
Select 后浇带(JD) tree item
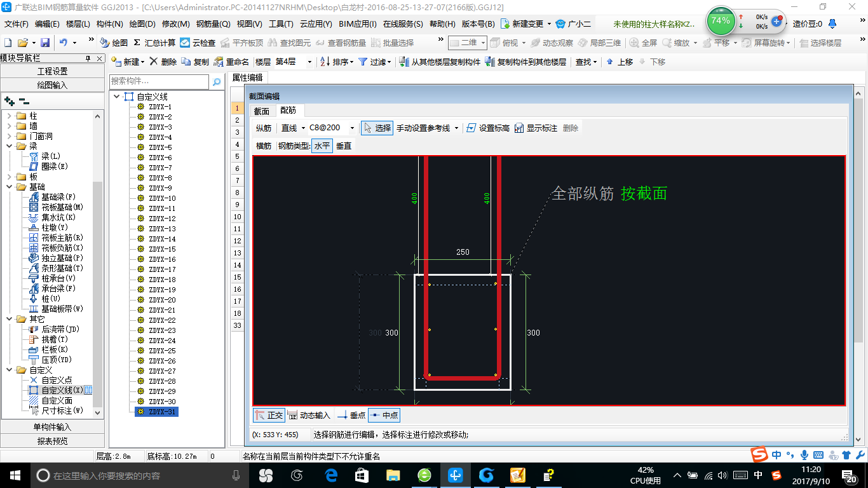point(54,329)
